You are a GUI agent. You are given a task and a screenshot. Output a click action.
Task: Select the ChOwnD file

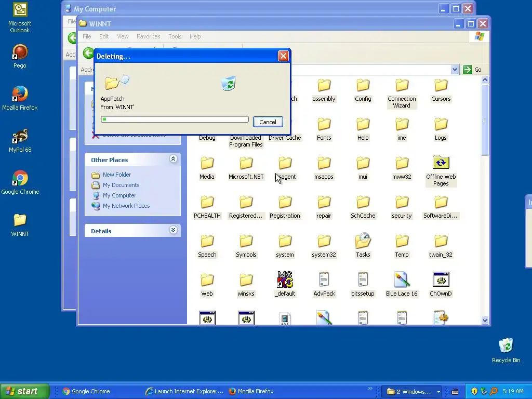441,284
